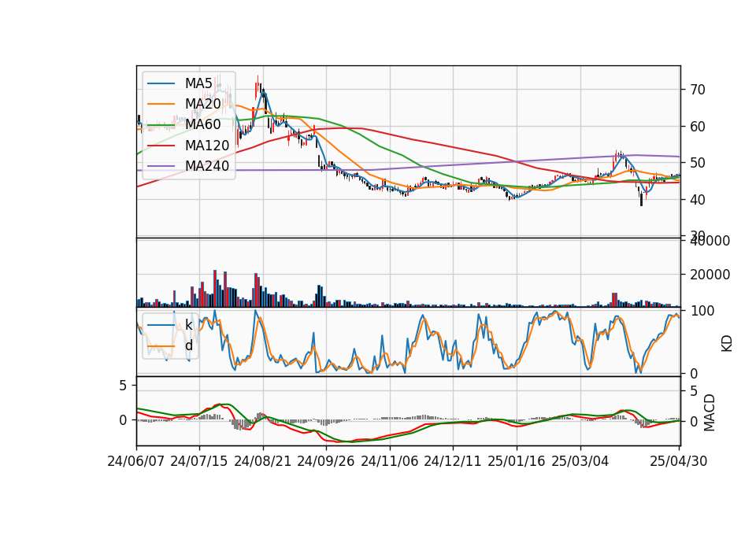Click the 40000 volume axis label
The width and height of the screenshot is (756, 543).
[x=710, y=241]
